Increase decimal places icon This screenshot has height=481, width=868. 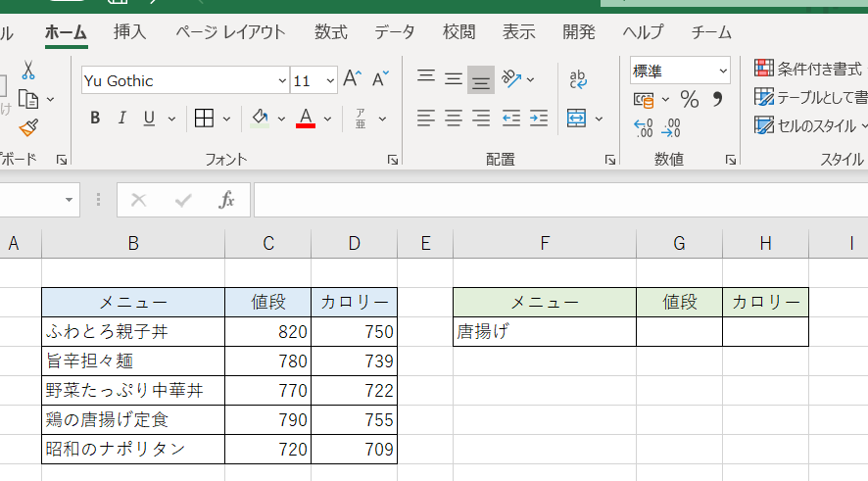click(644, 128)
